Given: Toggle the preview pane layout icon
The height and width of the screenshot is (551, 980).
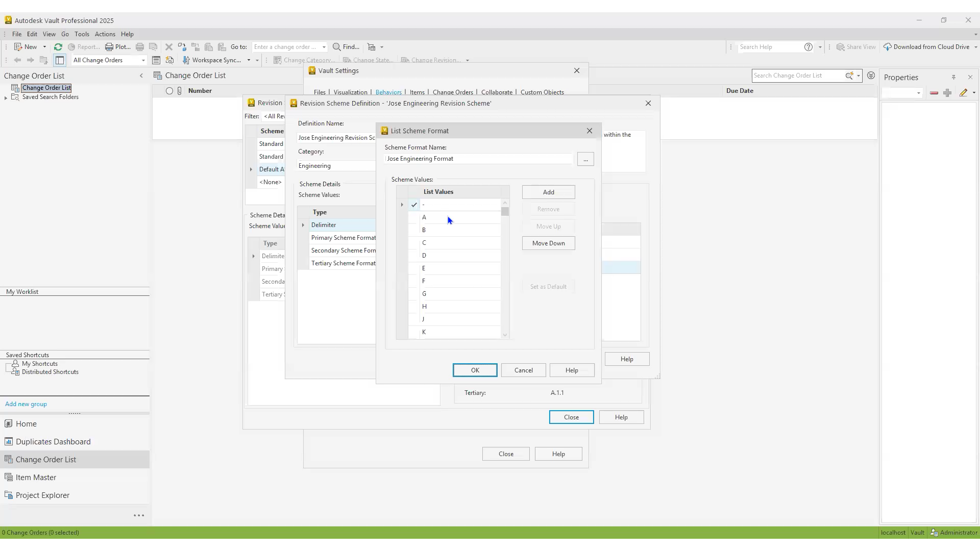Looking at the screenshot, I should (60, 60).
